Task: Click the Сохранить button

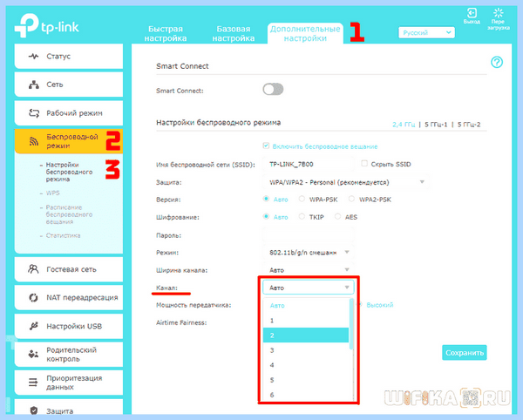Action: tap(465, 353)
